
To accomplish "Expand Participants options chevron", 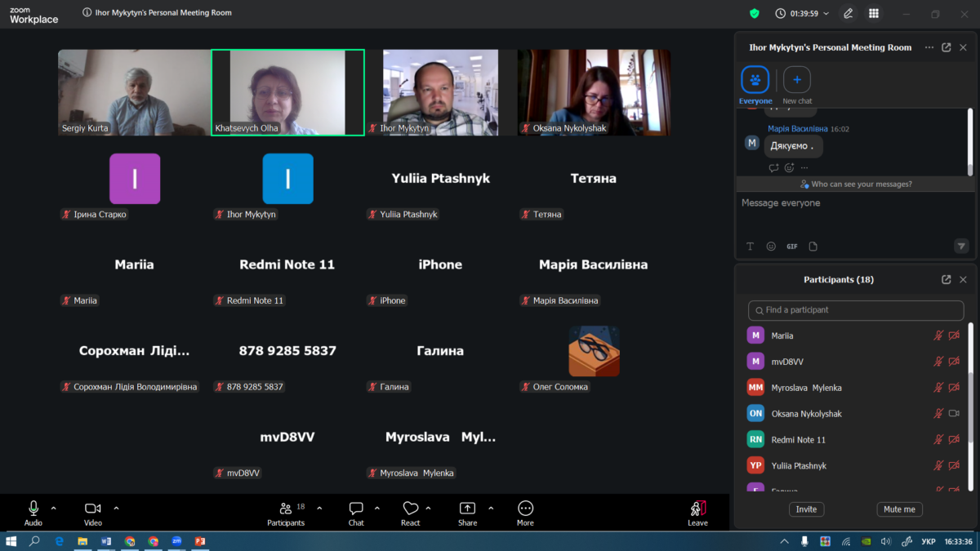I will pos(319,508).
